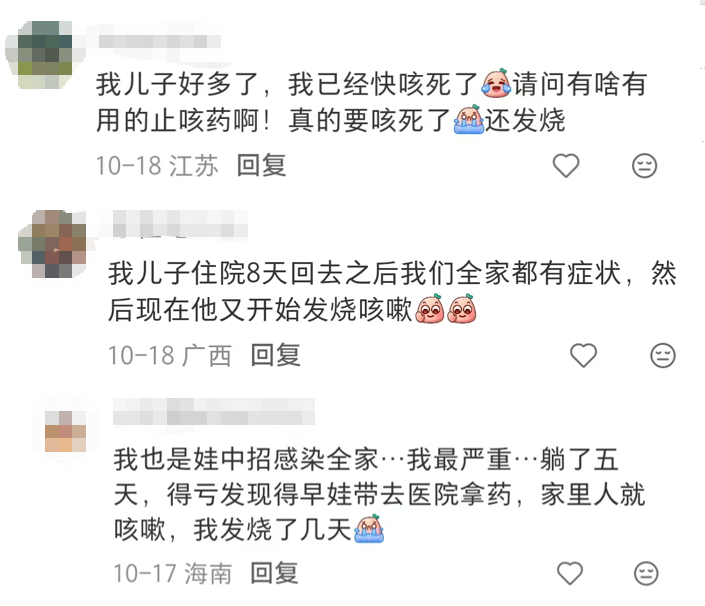The width and height of the screenshot is (705, 606).
Task: Open the third commenter's blurred username
Action: 214,411
